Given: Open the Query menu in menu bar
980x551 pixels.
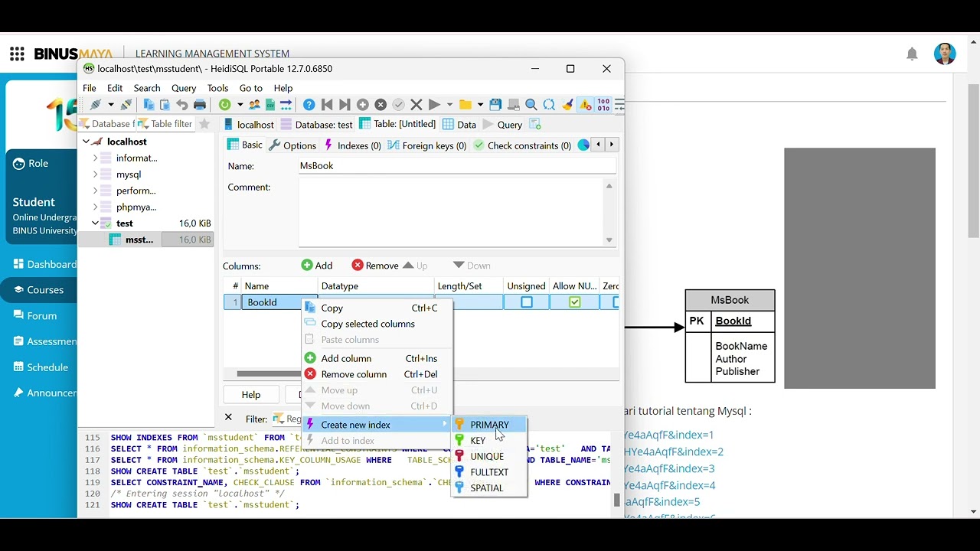Looking at the screenshot, I should pos(184,88).
